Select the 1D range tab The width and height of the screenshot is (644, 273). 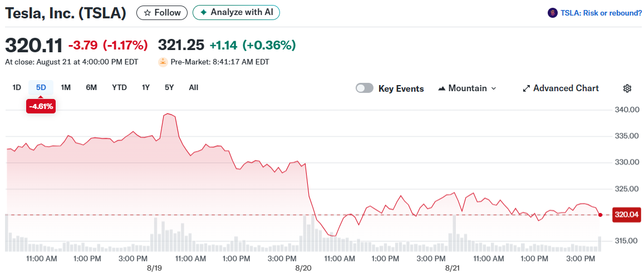(17, 87)
